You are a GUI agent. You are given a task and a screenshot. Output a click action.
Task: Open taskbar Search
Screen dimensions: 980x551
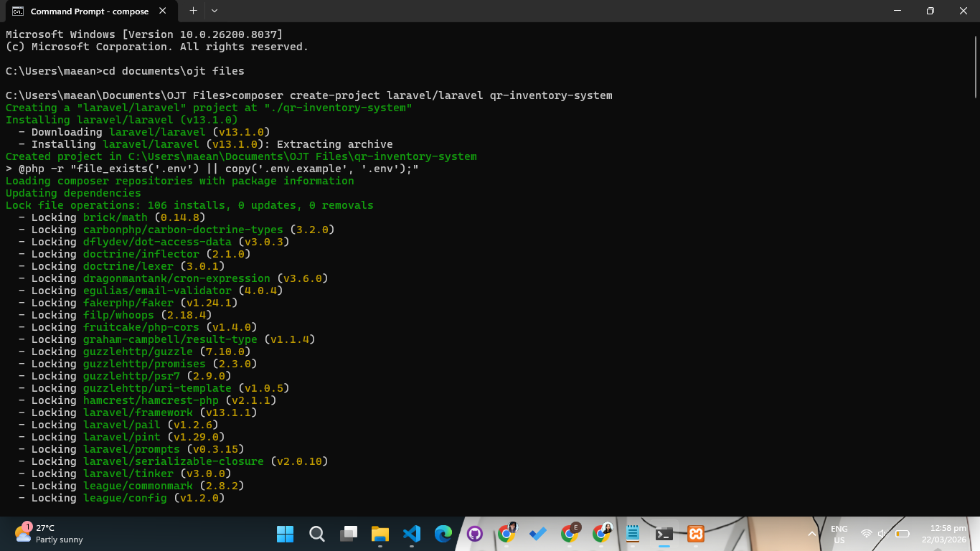pyautogui.click(x=316, y=534)
